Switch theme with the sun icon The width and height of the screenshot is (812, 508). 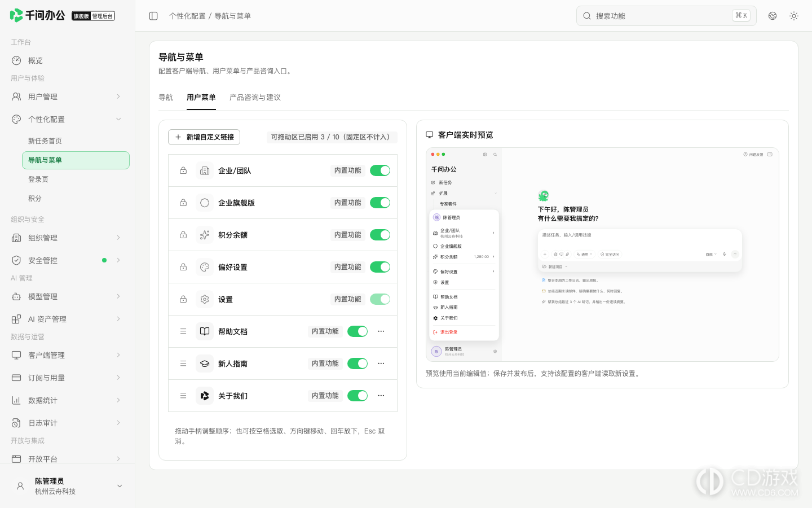(794, 16)
